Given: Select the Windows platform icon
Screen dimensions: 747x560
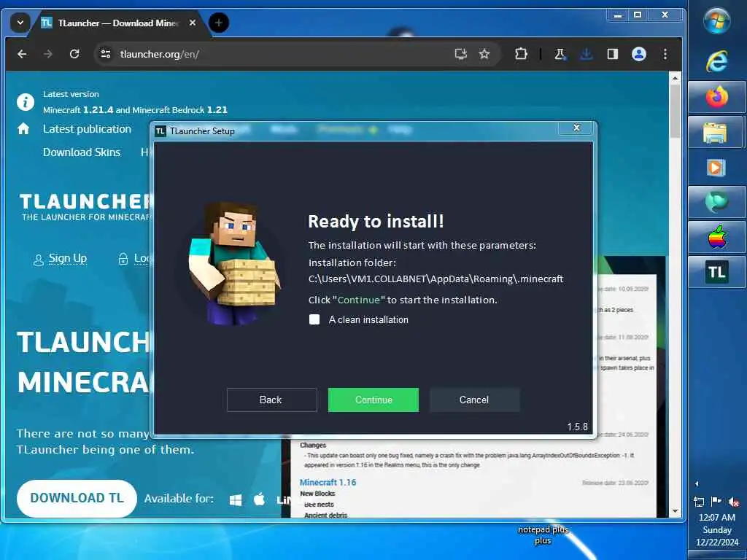Looking at the screenshot, I should click(x=236, y=499).
